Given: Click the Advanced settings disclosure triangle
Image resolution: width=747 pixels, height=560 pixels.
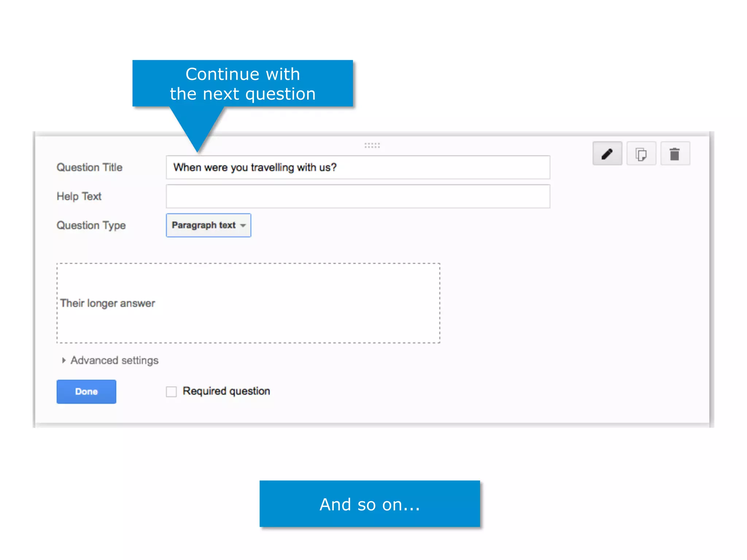Looking at the screenshot, I should pos(64,360).
